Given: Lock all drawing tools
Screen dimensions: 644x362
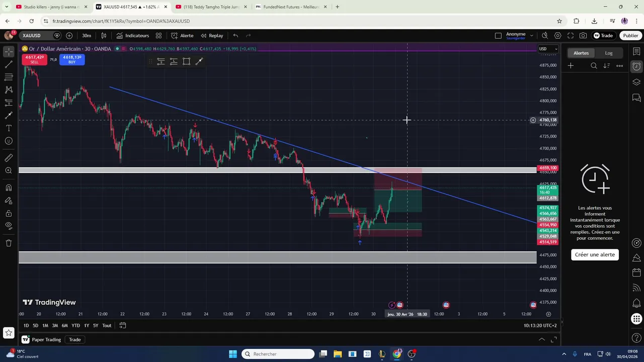Looking at the screenshot, I should (x=9, y=213).
